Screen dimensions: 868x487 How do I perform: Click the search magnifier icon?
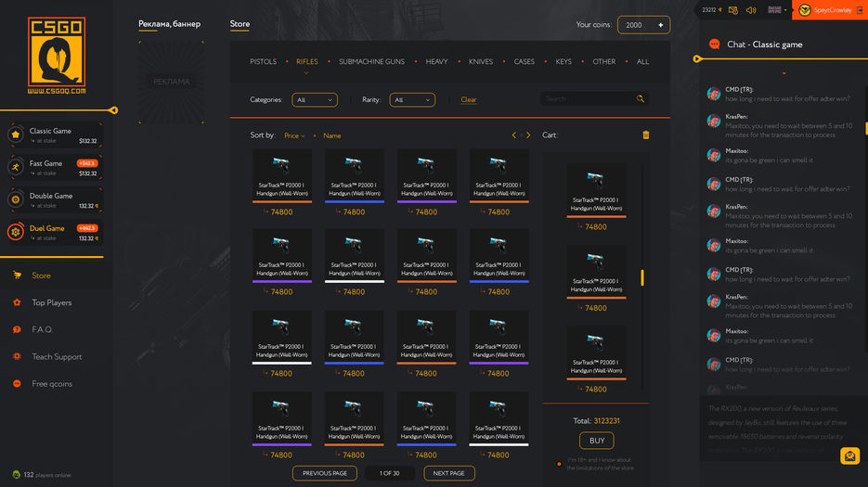[x=641, y=99]
